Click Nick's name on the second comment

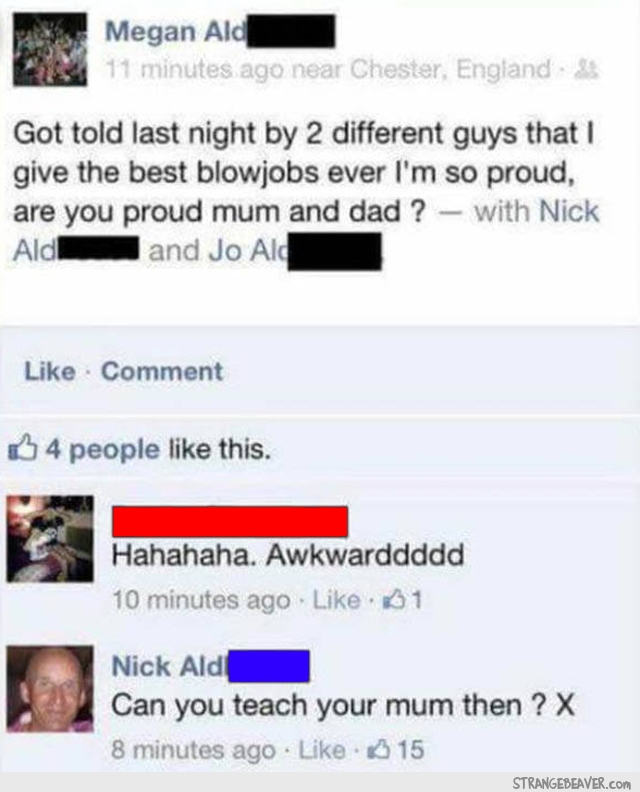210,666
